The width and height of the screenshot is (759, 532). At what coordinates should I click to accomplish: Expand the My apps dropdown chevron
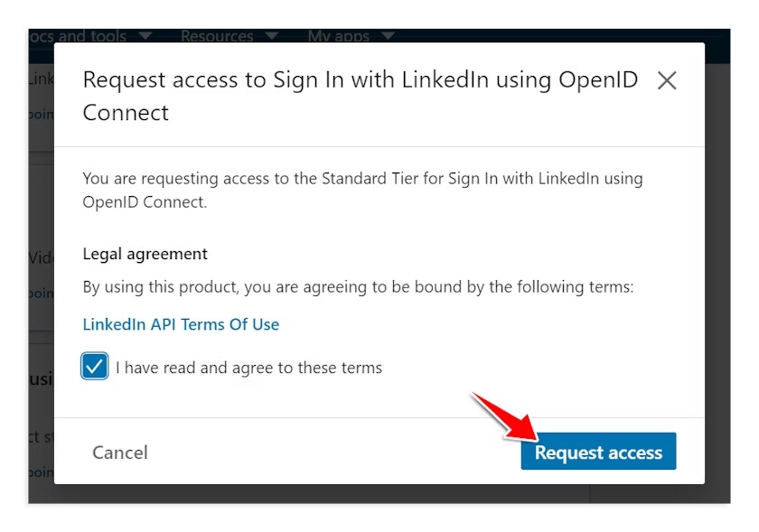pos(387,36)
